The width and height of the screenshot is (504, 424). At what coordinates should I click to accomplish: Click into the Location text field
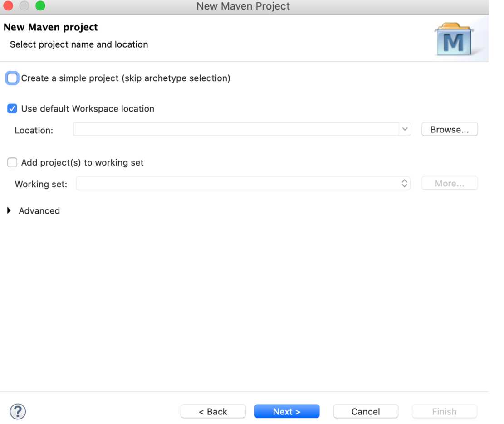[x=236, y=129]
